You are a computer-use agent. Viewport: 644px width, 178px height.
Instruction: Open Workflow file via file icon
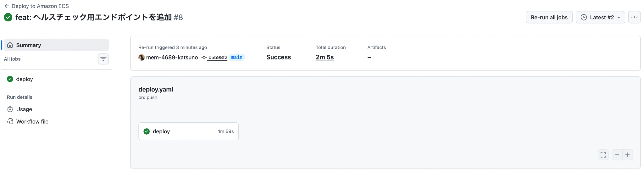click(10, 121)
